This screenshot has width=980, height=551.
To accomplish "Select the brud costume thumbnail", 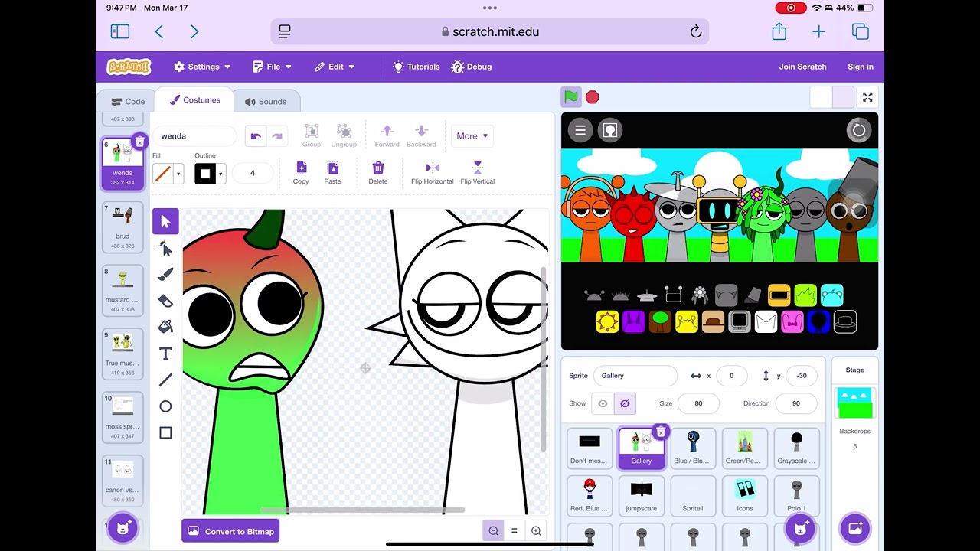I will (x=122, y=227).
